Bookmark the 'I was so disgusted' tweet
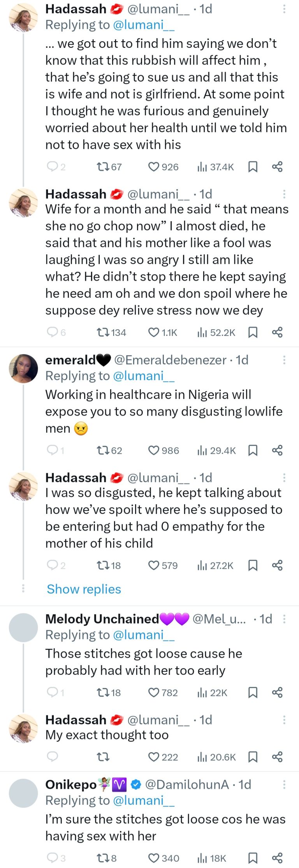Viewport: 299px width, 868px height. pyautogui.click(x=253, y=565)
